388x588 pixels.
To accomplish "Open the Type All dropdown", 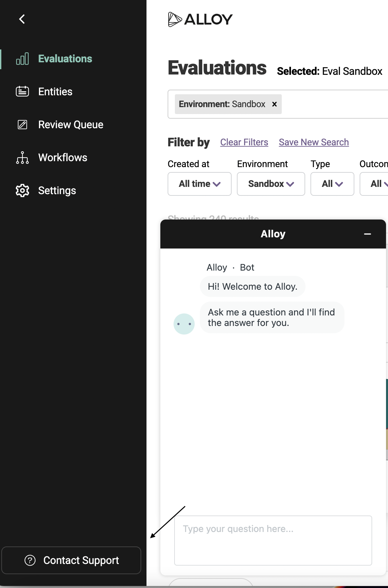I will pyautogui.click(x=332, y=184).
